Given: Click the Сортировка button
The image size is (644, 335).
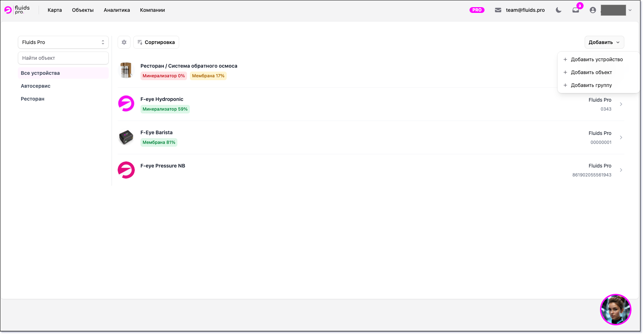Looking at the screenshot, I should [156, 42].
